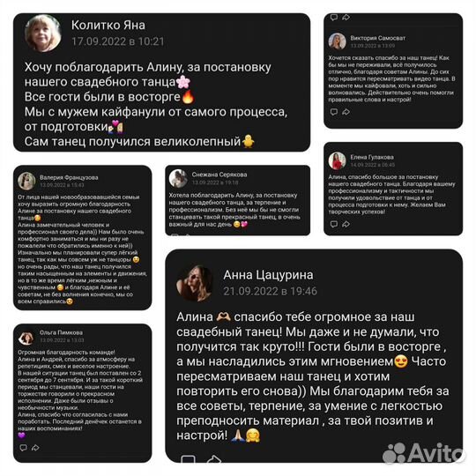The width and height of the screenshot is (476, 476).
Task: Click comment icon below Виктория Самосват's review
Action: pyautogui.click(x=333, y=112)
